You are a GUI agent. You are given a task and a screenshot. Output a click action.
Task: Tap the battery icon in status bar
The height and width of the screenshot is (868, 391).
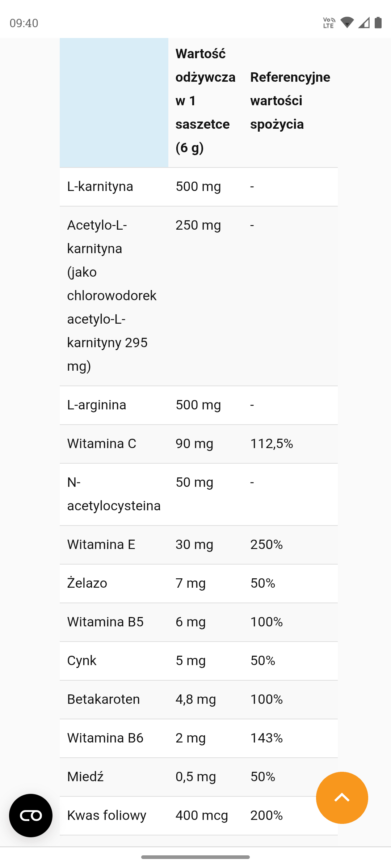click(x=378, y=23)
